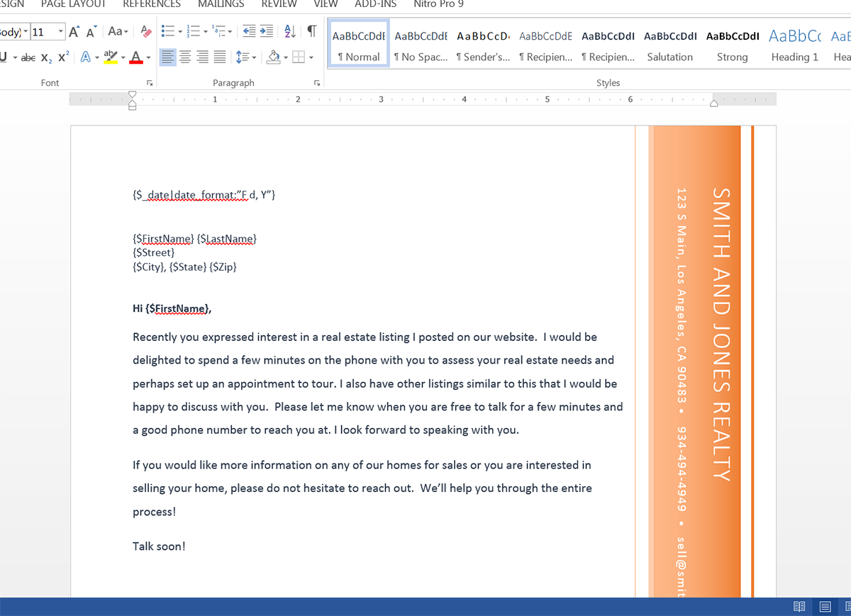Click the 'Talk soon!' line
Image resolution: width=851 pixels, height=616 pixels.
point(159,546)
